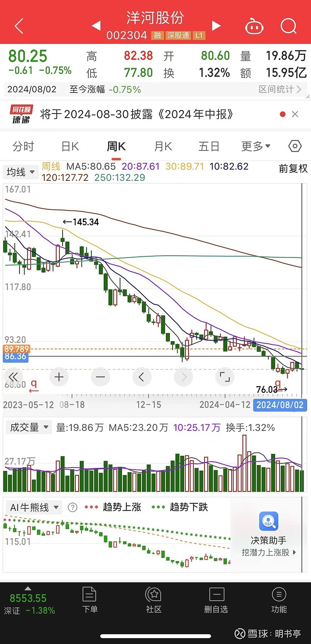This screenshot has width=311, height=644.
Task: Tap the 2024/08/02 date label on time axis
Action: click(x=280, y=405)
